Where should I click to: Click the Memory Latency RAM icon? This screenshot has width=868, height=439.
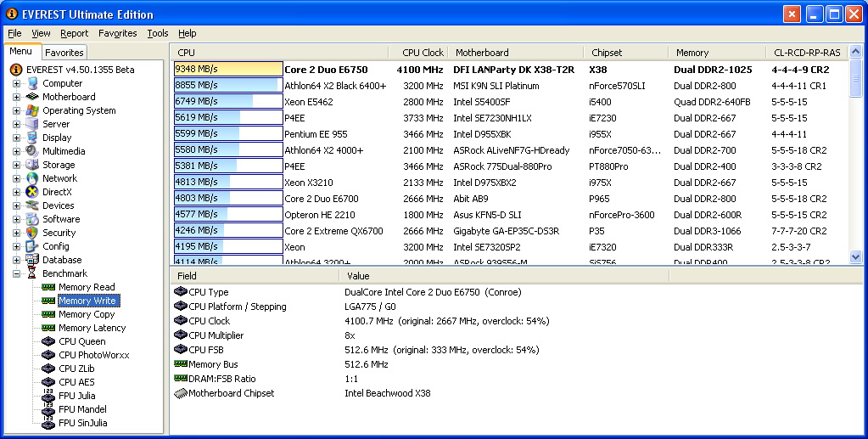pyautogui.click(x=48, y=328)
